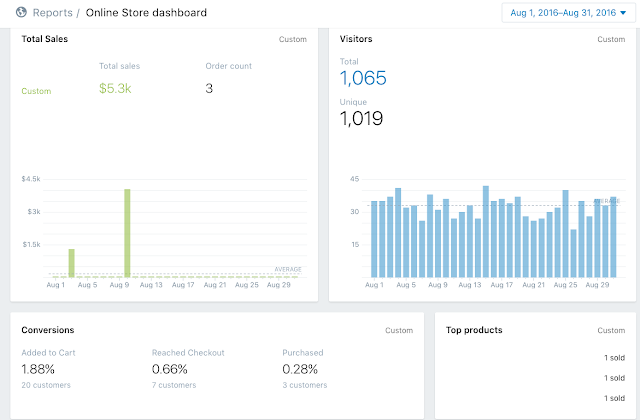
Task: Click the $5.3k total sales figure
Action: point(115,88)
